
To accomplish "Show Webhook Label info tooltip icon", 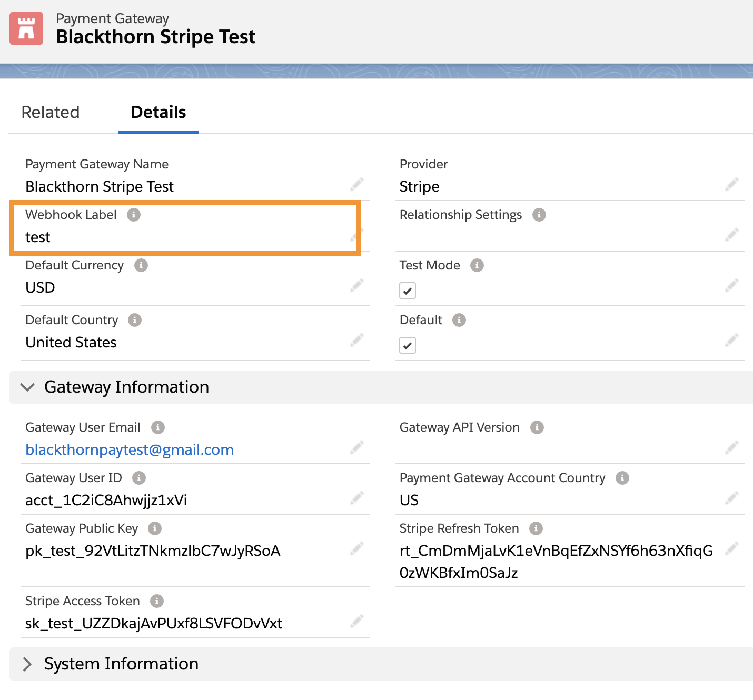I will (x=134, y=215).
